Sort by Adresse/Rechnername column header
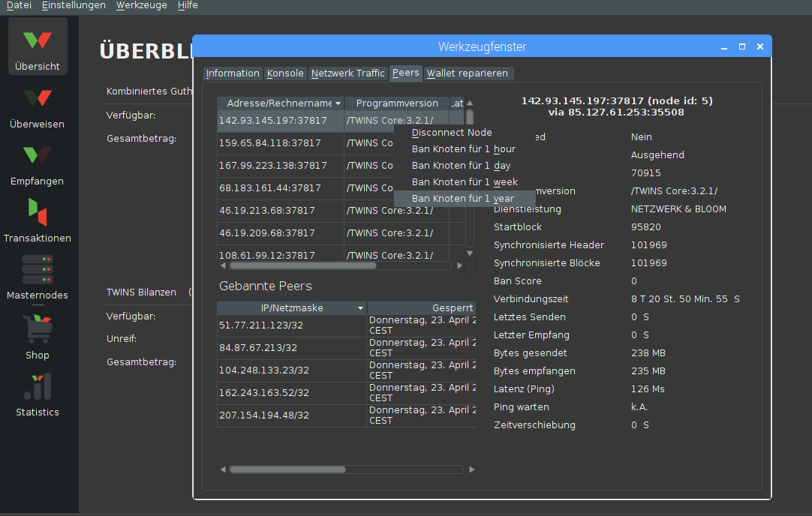Viewport: 812px width, 516px height. click(281, 103)
